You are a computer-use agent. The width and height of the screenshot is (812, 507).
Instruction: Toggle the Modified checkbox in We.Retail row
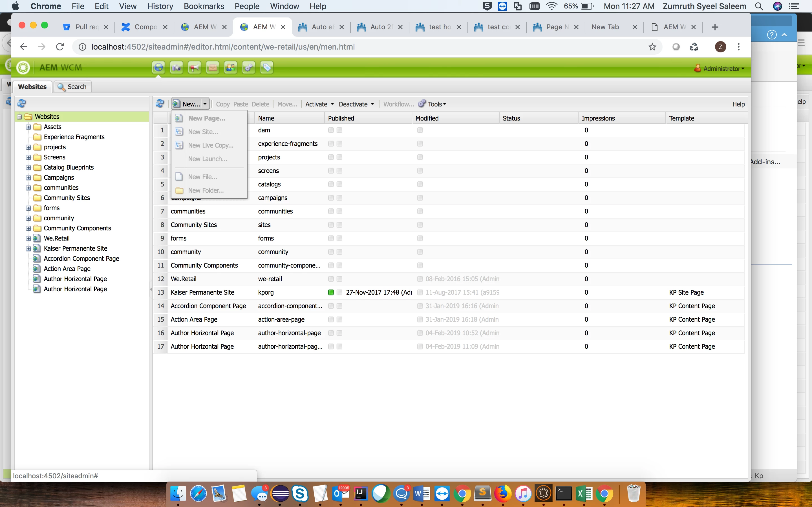(420, 279)
